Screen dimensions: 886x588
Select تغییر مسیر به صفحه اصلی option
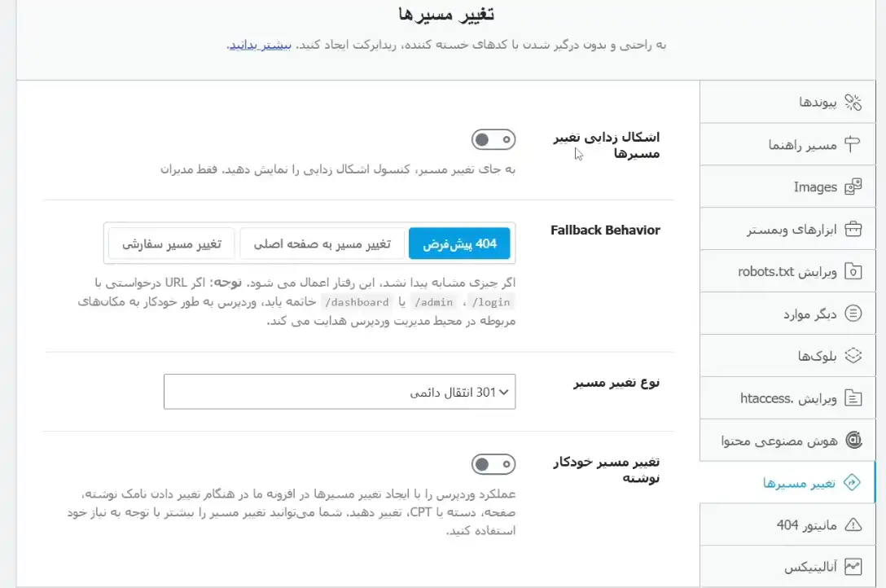click(322, 244)
